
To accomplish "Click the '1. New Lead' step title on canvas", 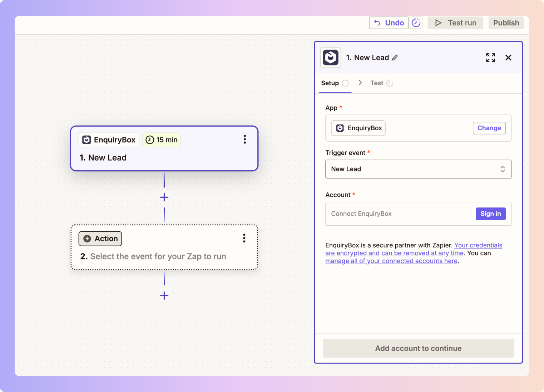I will (x=103, y=158).
